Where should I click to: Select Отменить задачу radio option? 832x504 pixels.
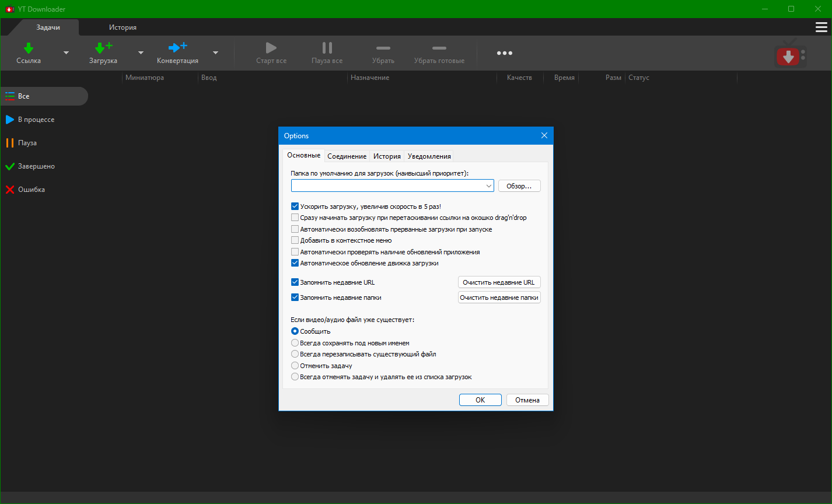(295, 366)
